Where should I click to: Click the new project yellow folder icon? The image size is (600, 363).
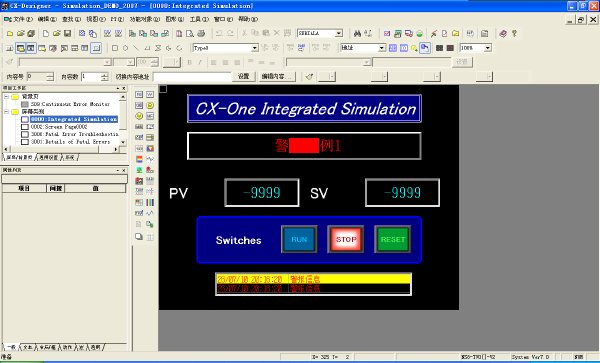click(10, 34)
